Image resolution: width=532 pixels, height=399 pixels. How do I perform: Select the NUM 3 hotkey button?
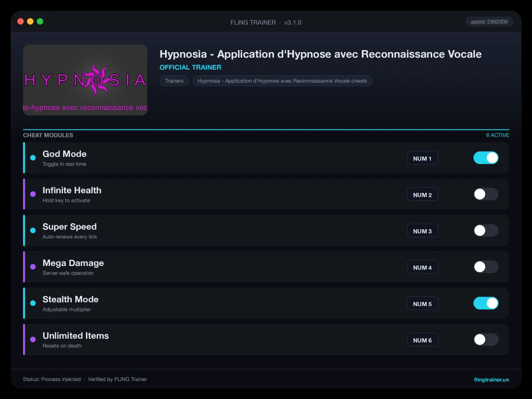click(x=422, y=231)
